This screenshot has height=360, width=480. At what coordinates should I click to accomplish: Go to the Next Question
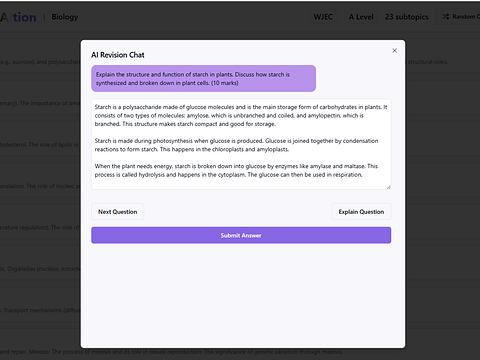coord(118,212)
